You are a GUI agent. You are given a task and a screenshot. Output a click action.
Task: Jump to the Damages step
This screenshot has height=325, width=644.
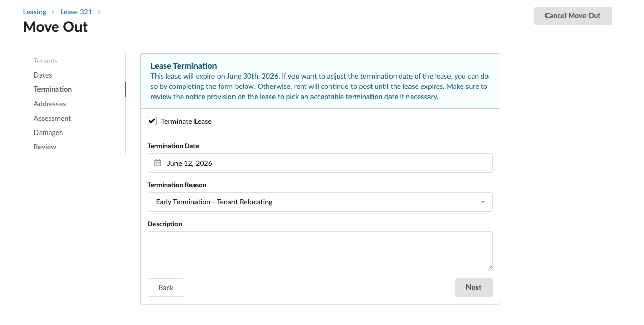coord(48,132)
